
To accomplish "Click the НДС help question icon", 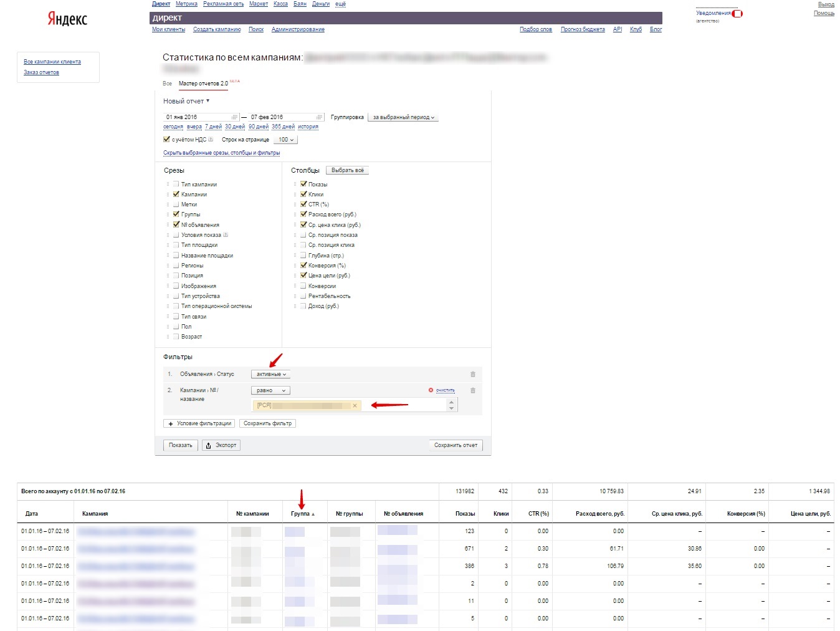I will pos(211,140).
